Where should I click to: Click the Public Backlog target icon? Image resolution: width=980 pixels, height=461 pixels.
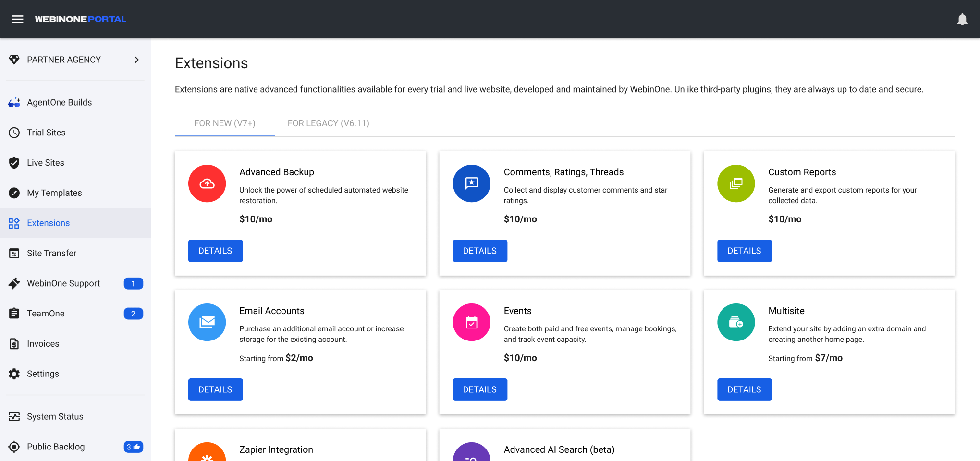coord(14,447)
